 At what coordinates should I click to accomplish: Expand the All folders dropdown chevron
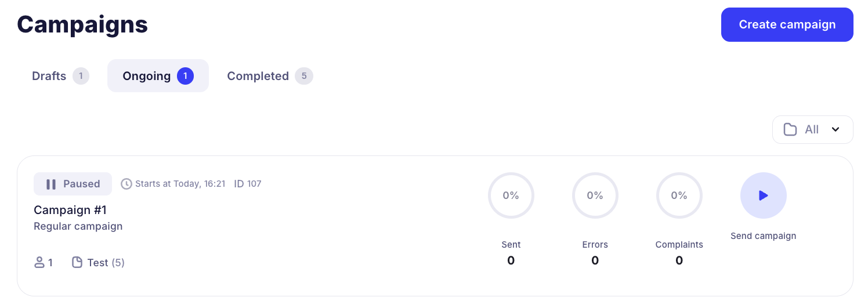[836, 129]
